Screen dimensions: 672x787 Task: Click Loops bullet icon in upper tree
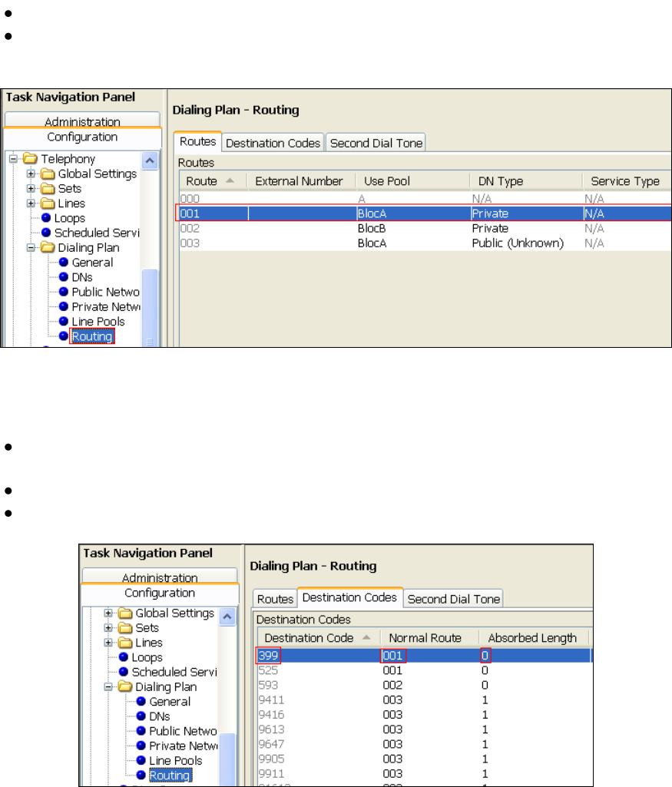pyautogui.click(x=46, y=218)
